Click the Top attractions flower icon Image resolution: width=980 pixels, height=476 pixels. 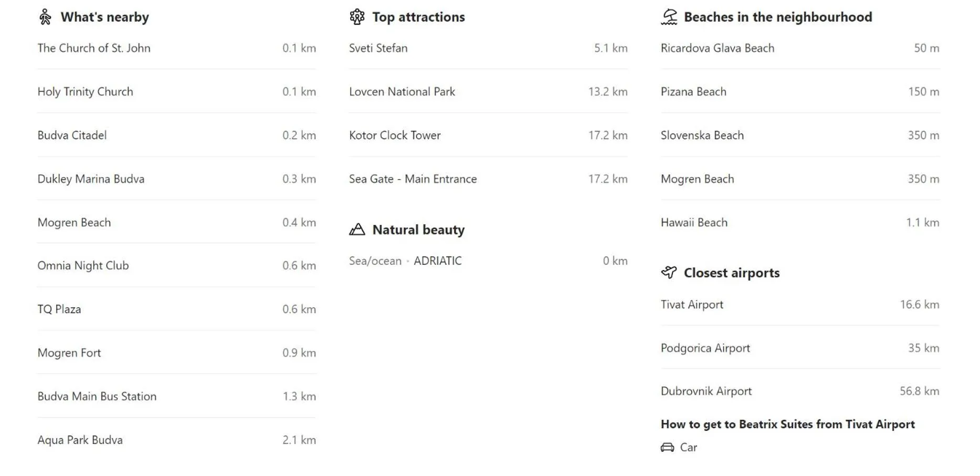(x=357, y=17)
